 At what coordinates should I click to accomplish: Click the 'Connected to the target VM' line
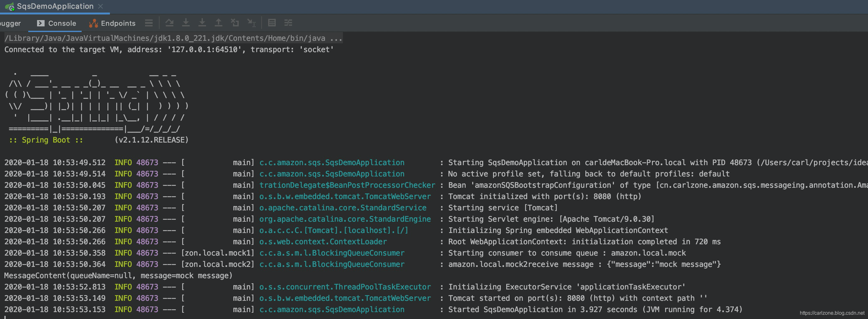169,50
